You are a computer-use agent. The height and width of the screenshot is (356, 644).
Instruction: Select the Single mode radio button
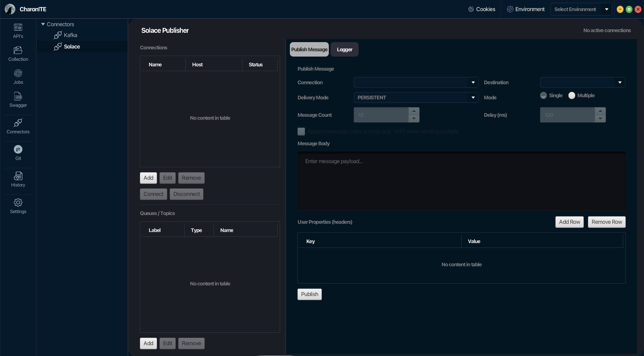pyautogui.click(x=543, y=96)
